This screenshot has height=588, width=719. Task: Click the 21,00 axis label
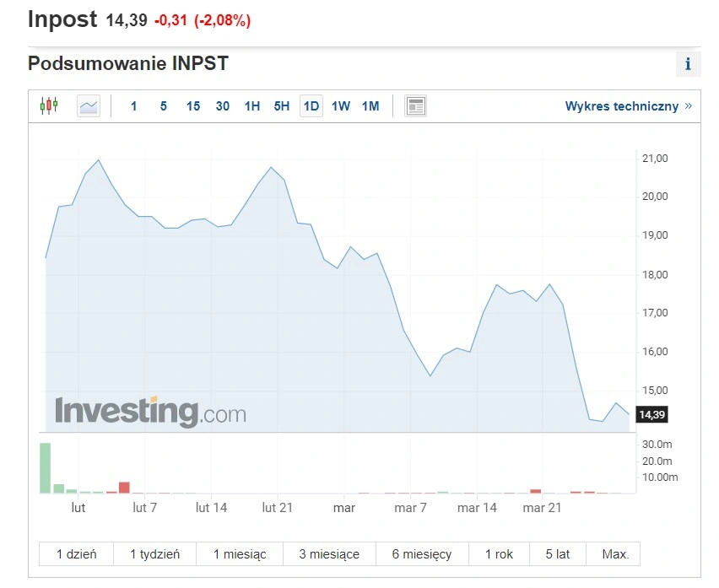655,159
